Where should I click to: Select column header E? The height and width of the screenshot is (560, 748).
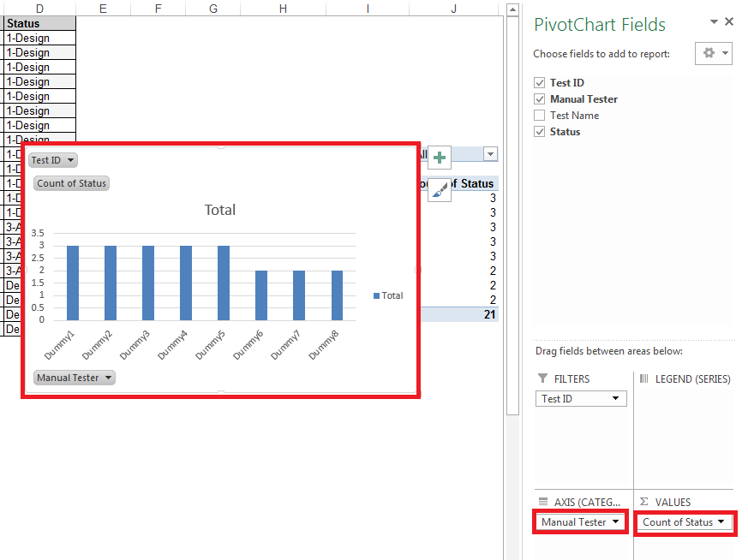coord(103,8)
